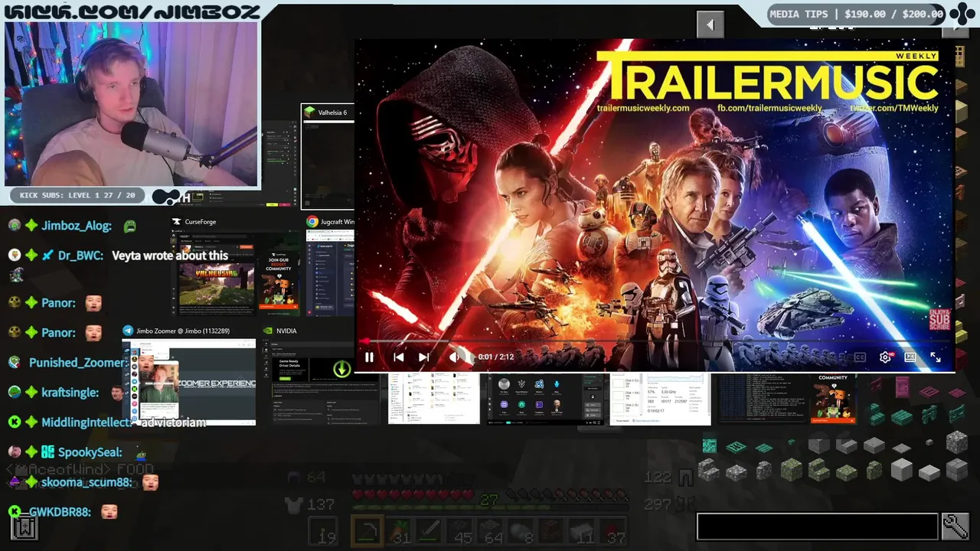Select the teal warped slab item
The width and height of the screenshot is (980, 551).
[902, 418]
